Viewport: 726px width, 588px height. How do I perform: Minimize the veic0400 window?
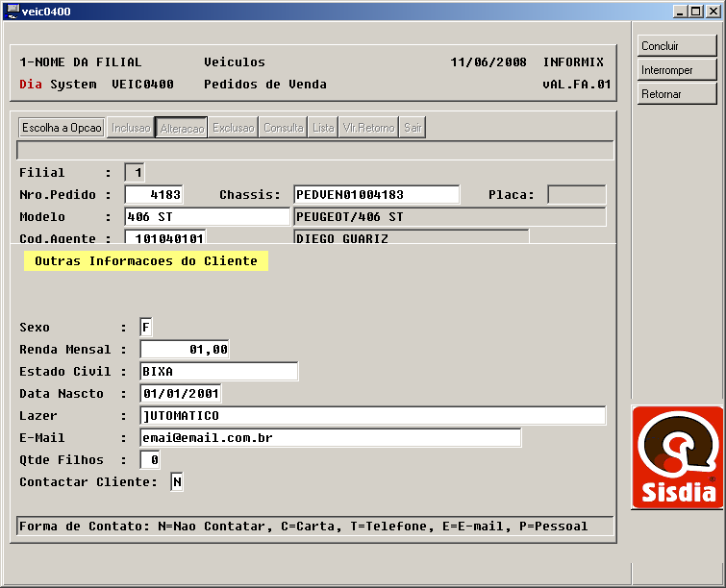tap(680, 12)
